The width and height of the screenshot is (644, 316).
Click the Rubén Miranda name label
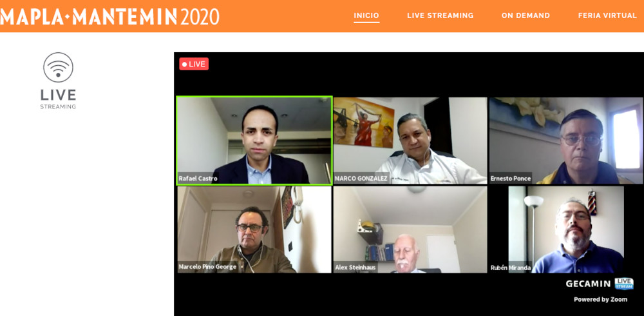tap(511, 268)
